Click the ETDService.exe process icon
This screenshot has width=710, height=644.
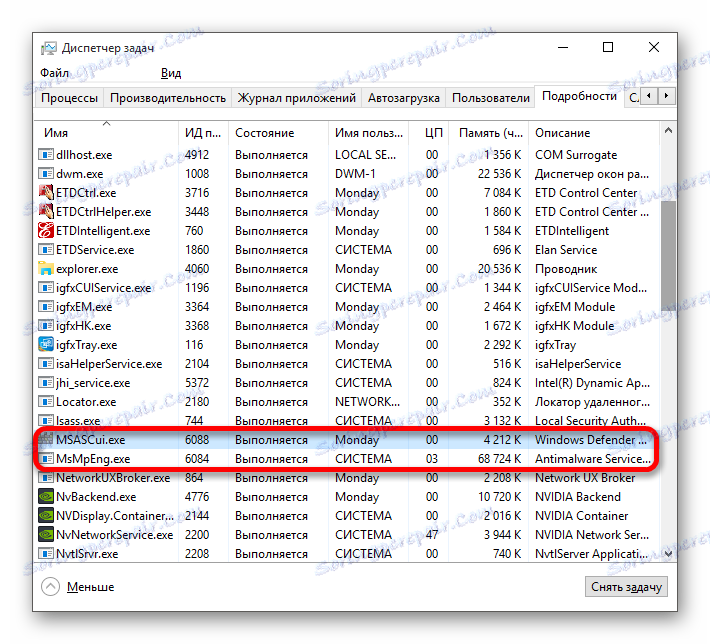pyautogui.click(x=46, y=250)
